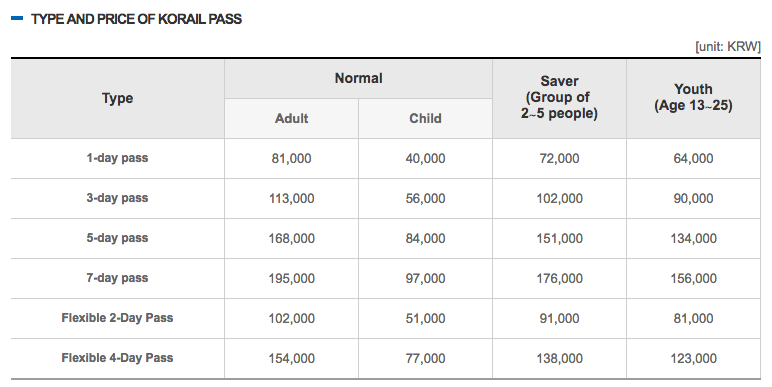Click the '5-day pass' row label
The width and height of the screenshot is (772, 387).
117,238
